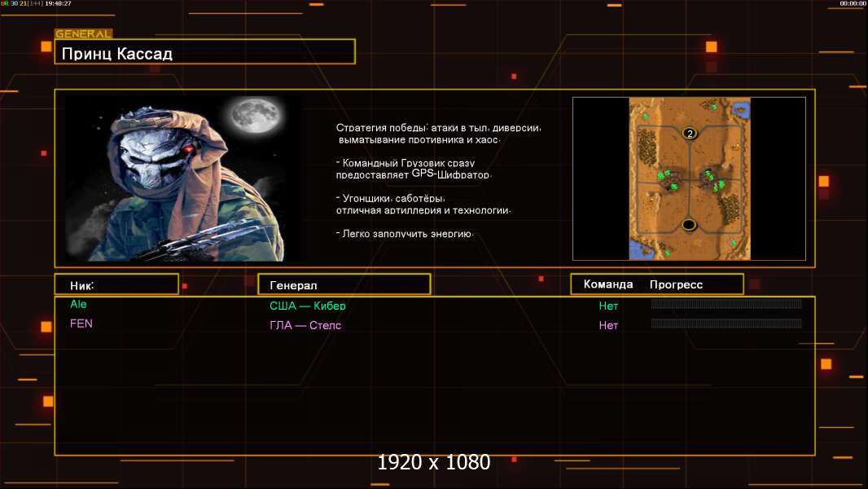Screen dimensions: 868x489
Task: Click the "Нет" team value for Ale
Action: (x=608, y=306)
